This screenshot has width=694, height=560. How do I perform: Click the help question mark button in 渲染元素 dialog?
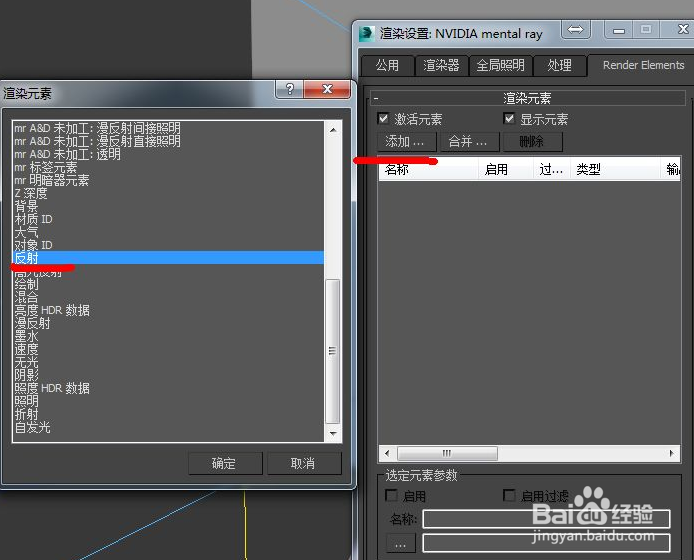(x=289, y=89)
